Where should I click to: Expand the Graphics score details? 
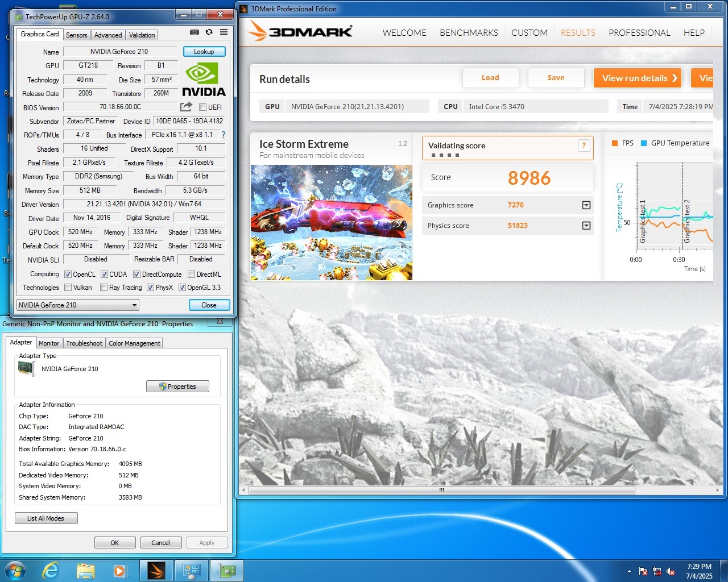point(586,205)
